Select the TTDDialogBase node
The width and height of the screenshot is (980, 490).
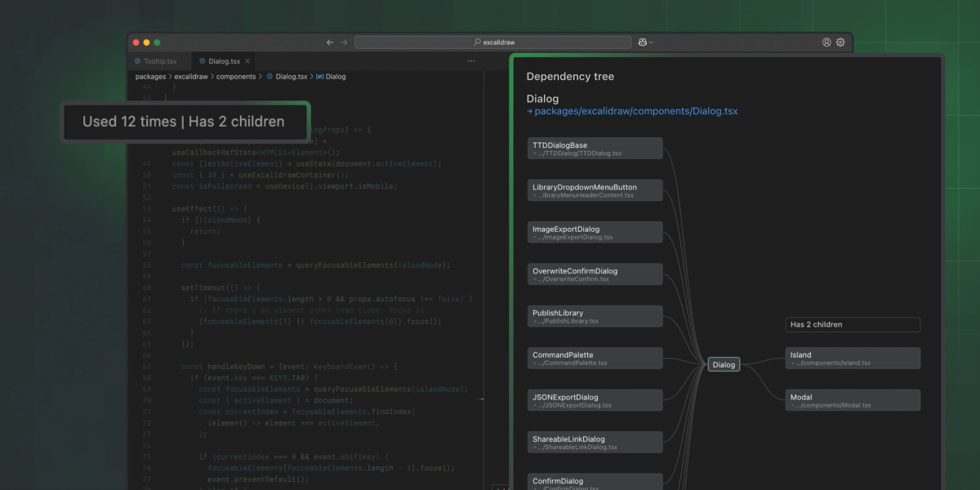click(x=595, y=149)
